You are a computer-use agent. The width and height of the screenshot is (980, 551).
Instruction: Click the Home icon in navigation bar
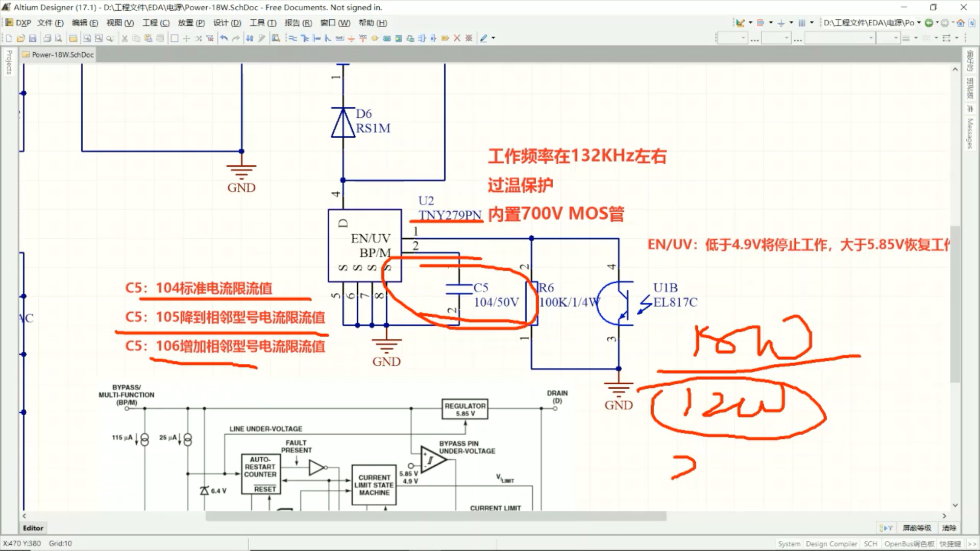(x=960, y=22)
